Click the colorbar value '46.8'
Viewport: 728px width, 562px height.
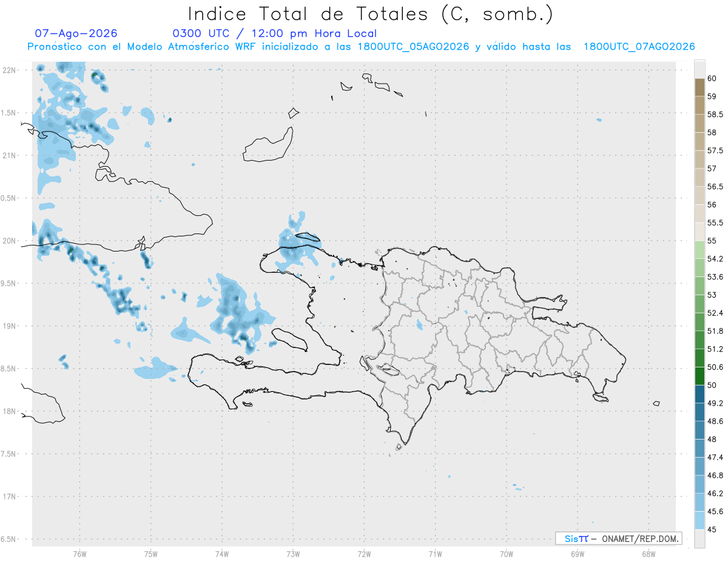715,475
